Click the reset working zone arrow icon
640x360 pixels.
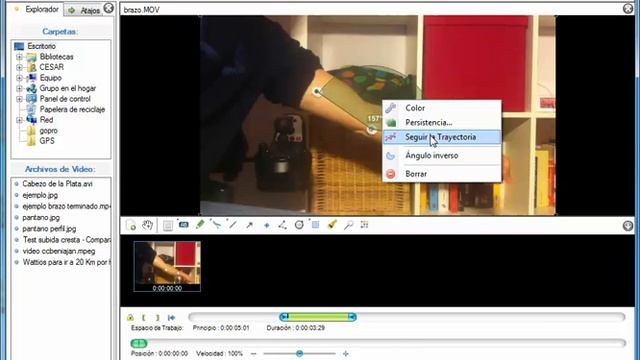(x=171, y=317)
